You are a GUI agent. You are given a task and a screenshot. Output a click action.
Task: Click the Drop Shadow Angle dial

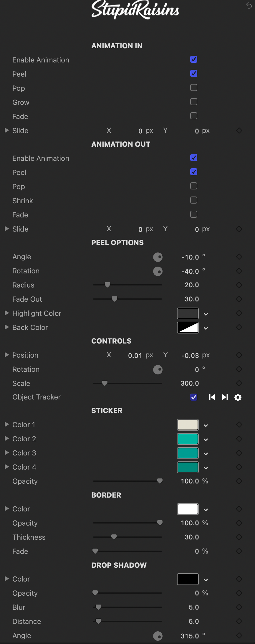[158, 636]
